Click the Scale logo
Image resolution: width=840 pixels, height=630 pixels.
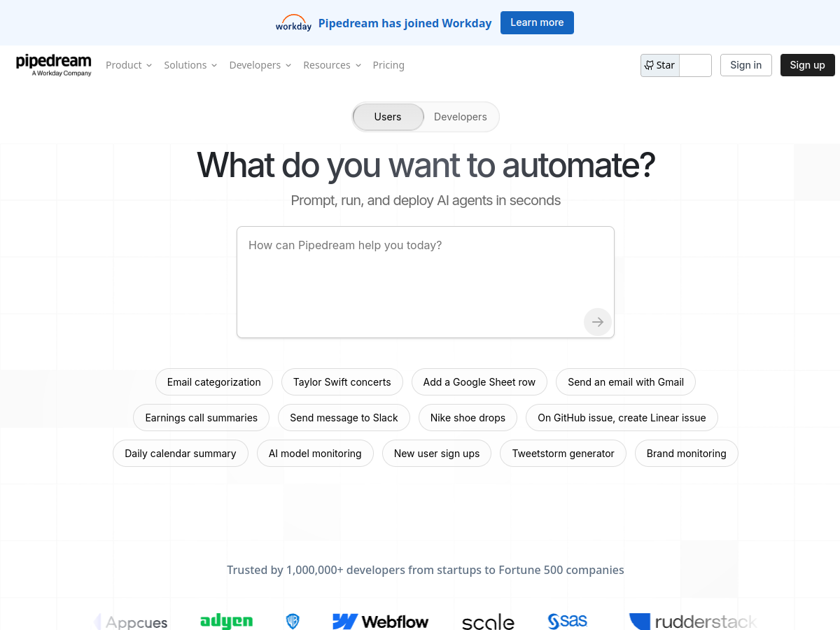click(x=488, y=622)
